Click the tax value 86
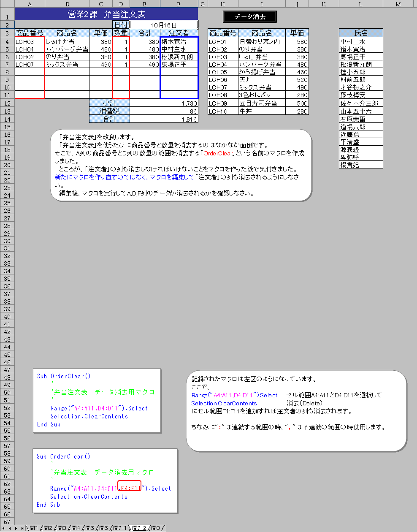 [164, 111]
